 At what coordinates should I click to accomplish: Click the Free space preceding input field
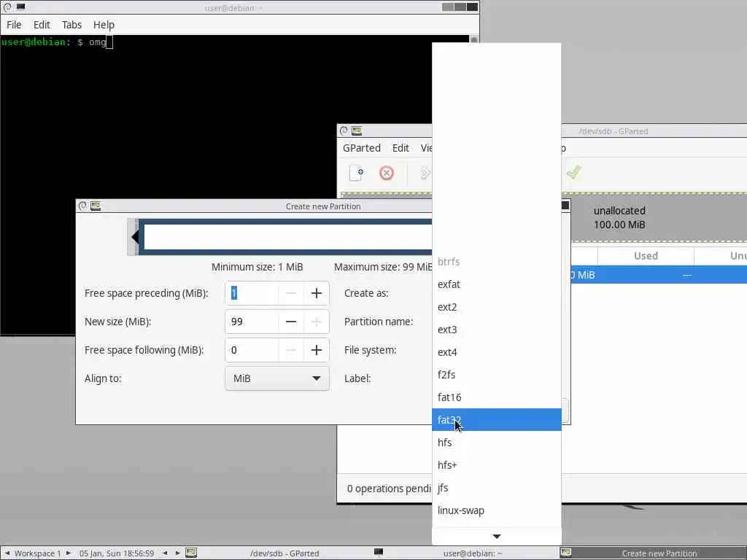(252, 293)
